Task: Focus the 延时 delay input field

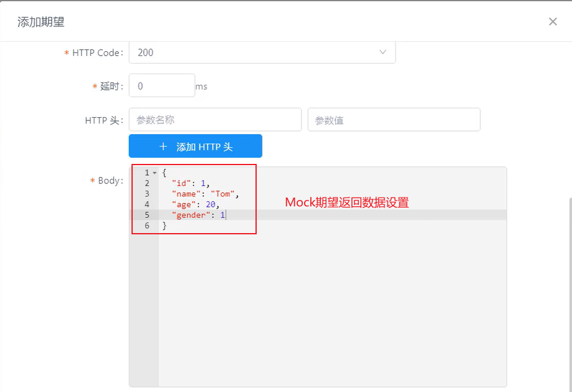Action: click(x=162, y=86)
